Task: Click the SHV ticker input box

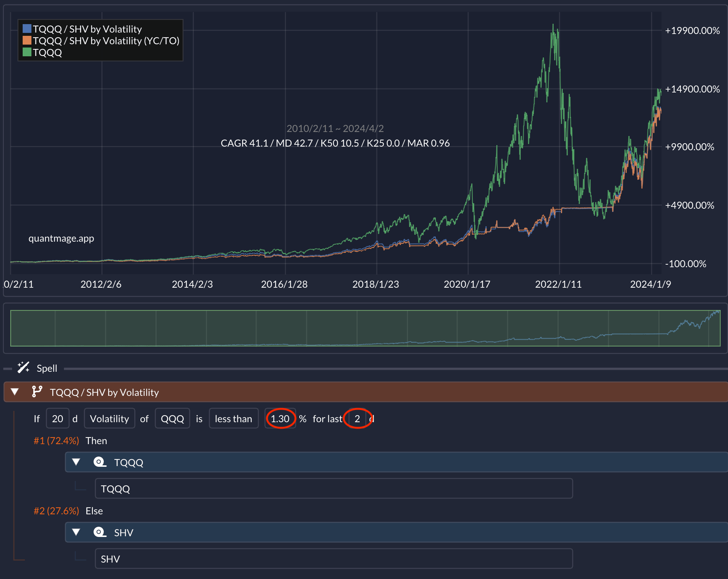Action: click(x=334, y=559)
